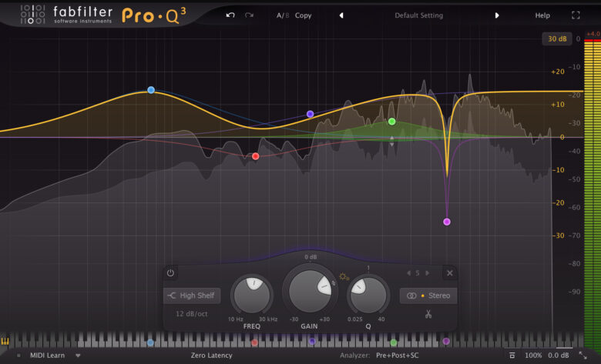Click the Q knob
Image resolution: width=601 pixels, height=364 pixels.
coord(368,296)
